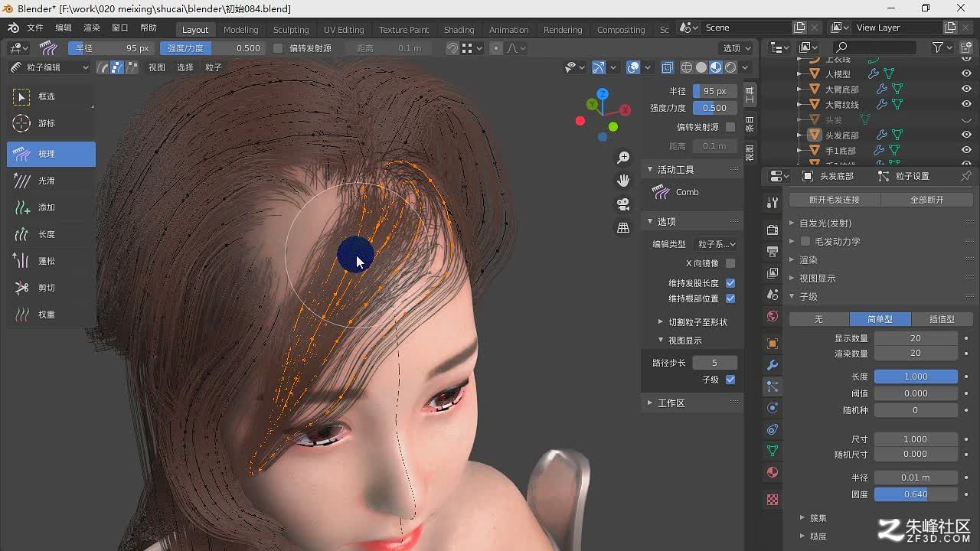The image size is (980, 551).
Task: Hide 大臂底部 object with eye icon
Action: tap(966, 90)
